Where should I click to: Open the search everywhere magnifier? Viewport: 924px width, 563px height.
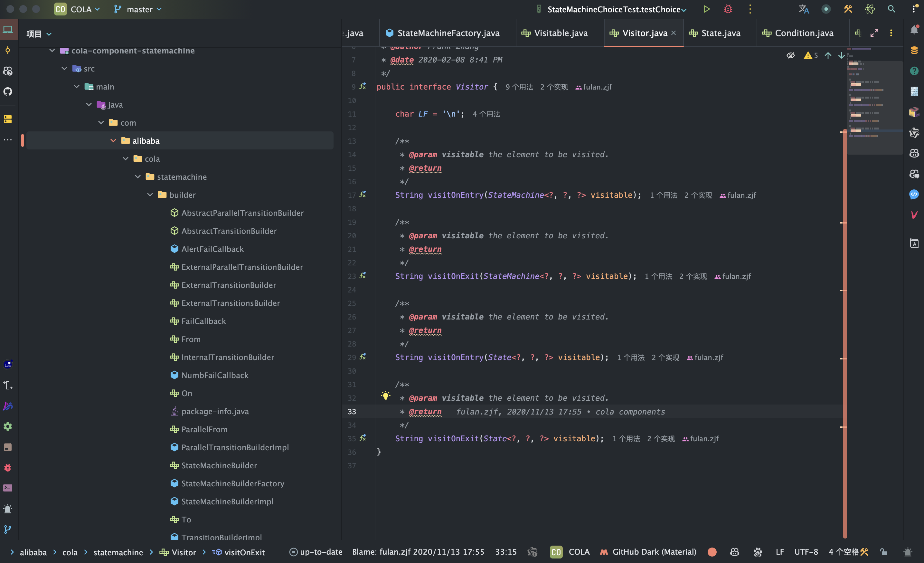(891, 9)
